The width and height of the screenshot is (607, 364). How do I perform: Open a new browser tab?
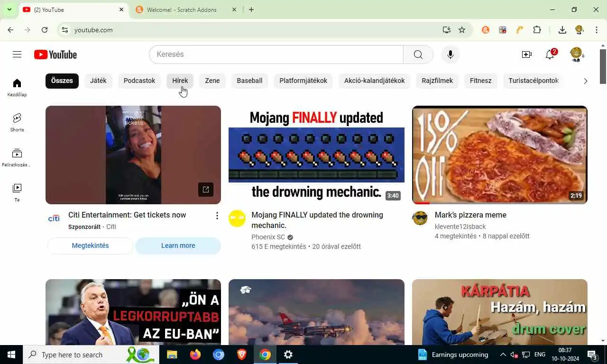(251, 9)
